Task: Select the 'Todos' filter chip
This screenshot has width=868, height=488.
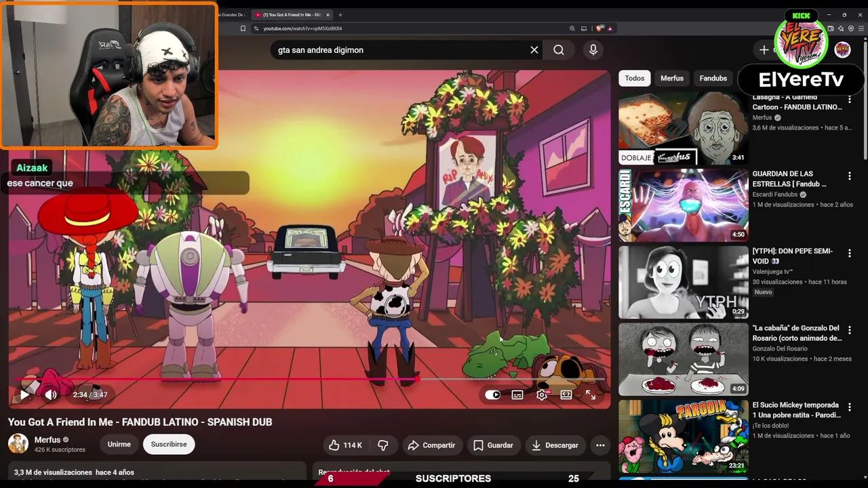Action: pos(635,78)
